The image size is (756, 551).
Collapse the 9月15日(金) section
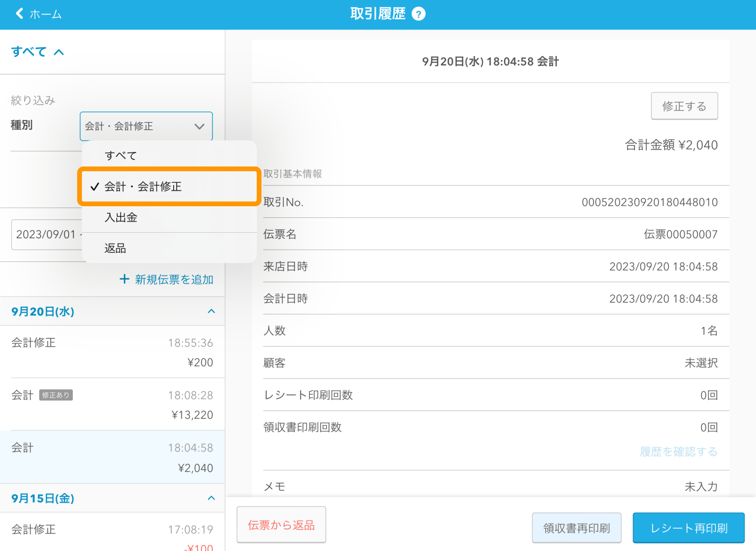click(211, 498)
